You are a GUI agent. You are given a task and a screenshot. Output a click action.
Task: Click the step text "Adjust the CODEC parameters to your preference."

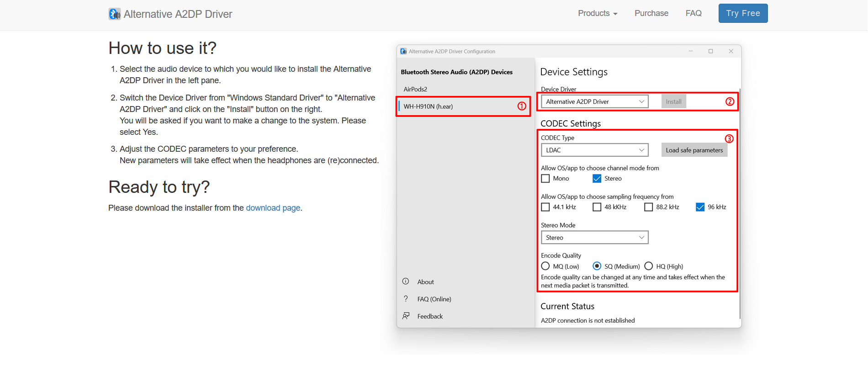[209, 149]
